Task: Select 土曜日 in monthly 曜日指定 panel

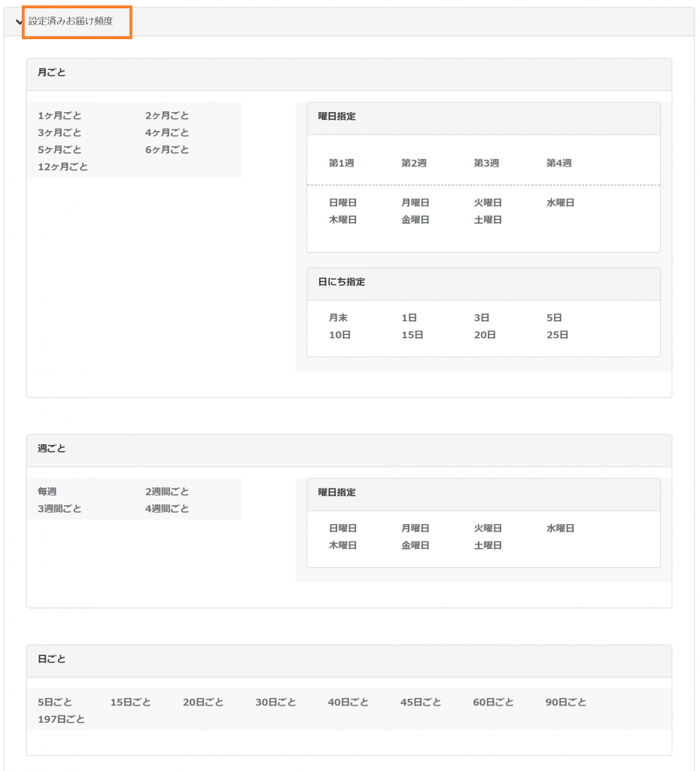Action: (x=488, y=220)
